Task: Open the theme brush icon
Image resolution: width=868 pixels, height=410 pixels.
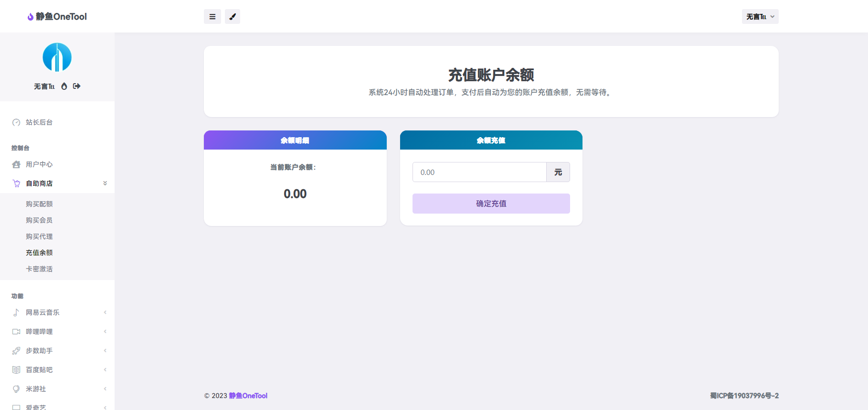Action: pos(233,17)
